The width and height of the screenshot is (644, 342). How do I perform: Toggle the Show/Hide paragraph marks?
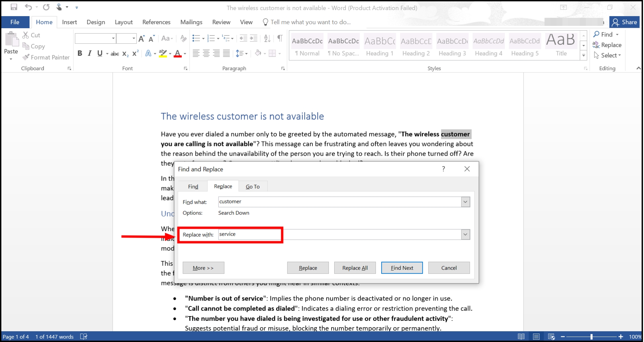click(x=280, y=38)
